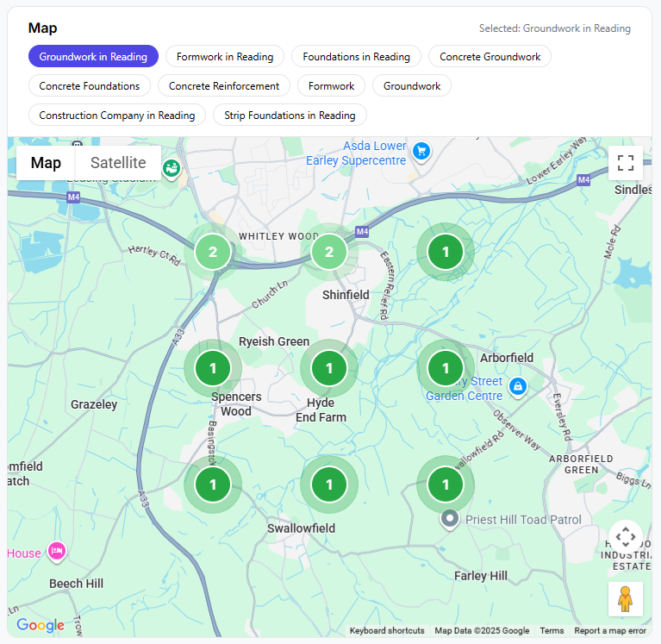Select the Map view type
Screen dimensions: 661x644
pos(46,163)
